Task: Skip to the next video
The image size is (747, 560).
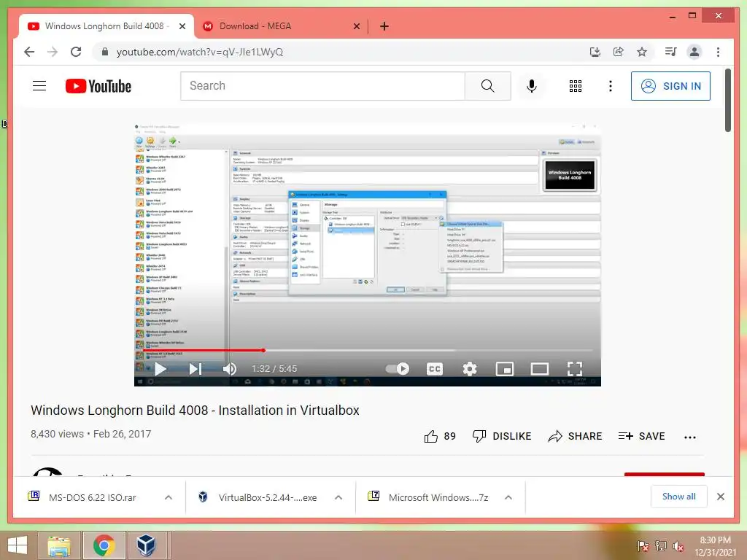Action: pos(196,369)
